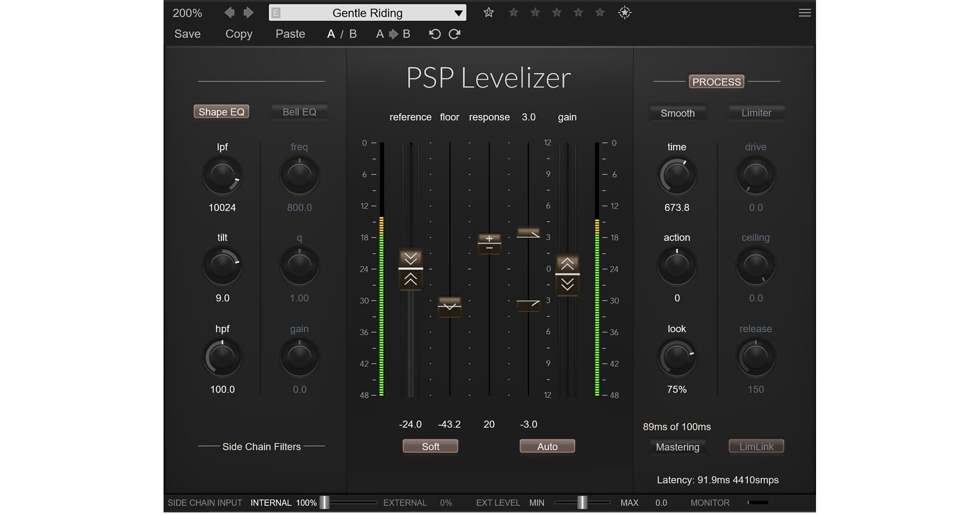Enable the Limiter button

coord(756,113)
